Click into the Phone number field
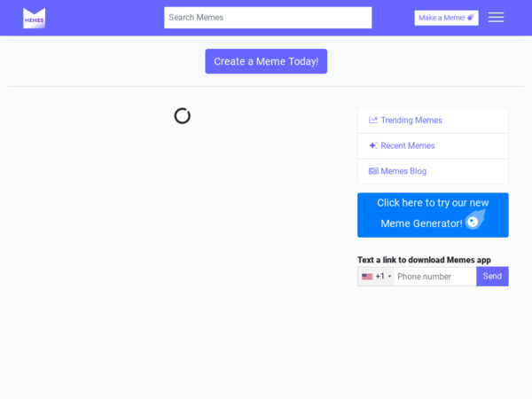This screenshot has height=399, width=532. pos(434,277)
